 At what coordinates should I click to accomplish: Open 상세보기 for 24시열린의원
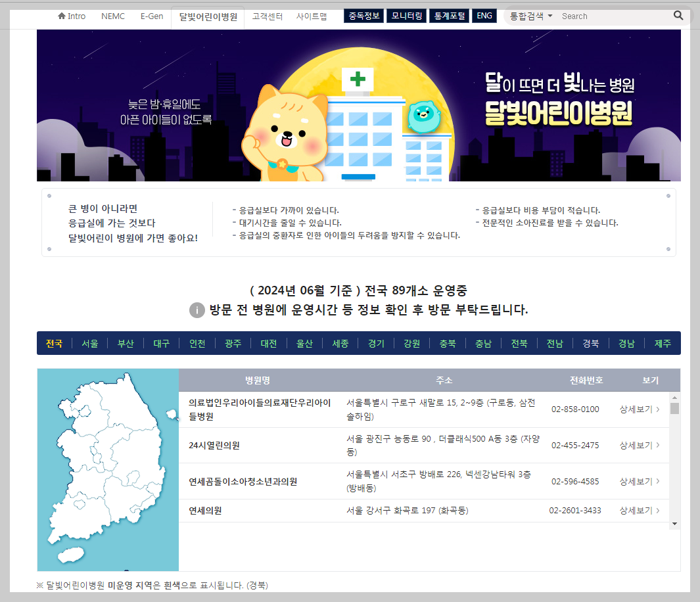click(x=640, y=446)
